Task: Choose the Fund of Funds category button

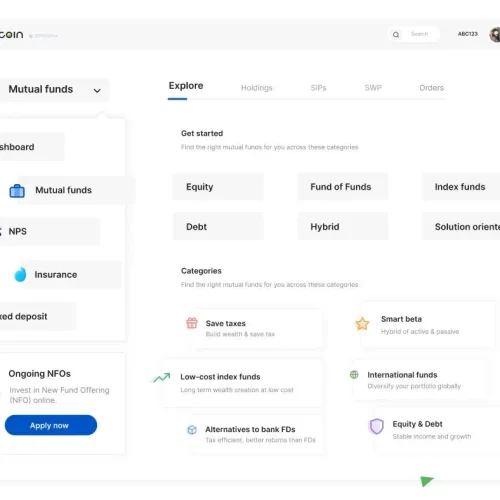Action: coord(343,187)
